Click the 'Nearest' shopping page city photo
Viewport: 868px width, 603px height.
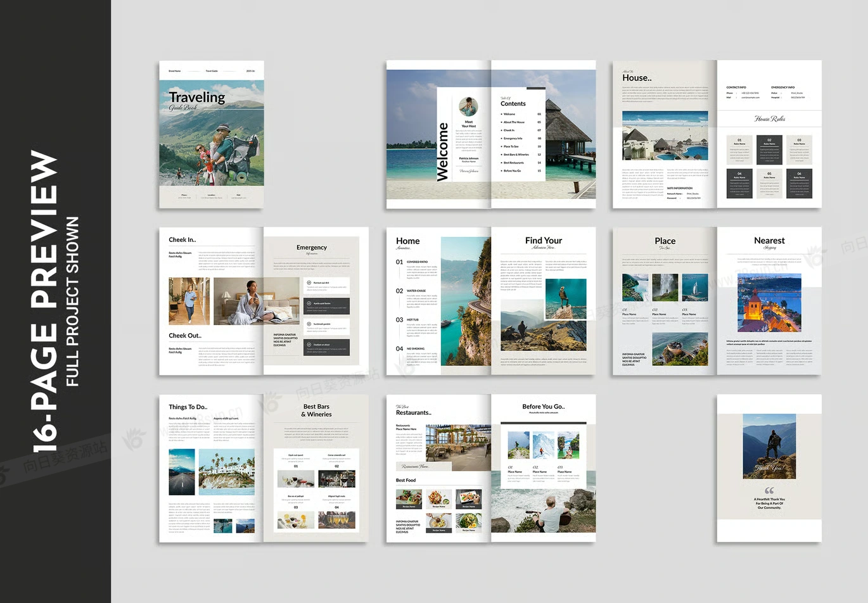tap(769, 303)
